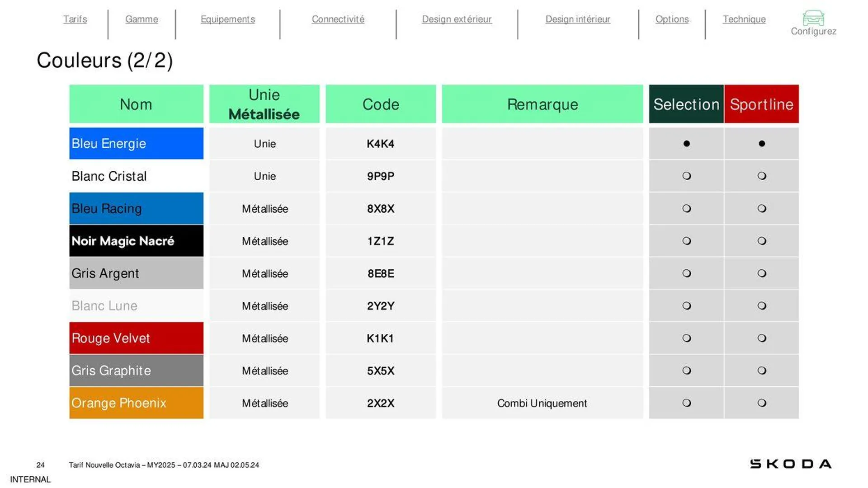Choose Sportline circle for Orange Phoenix
Viewport: 868px width, 488px height.
pos(762,403)
